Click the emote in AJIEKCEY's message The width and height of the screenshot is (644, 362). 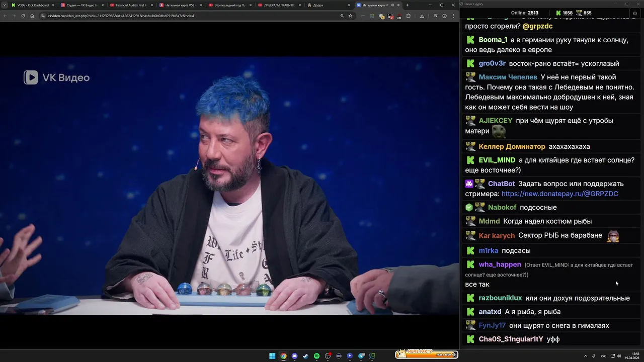click(499, 132)
